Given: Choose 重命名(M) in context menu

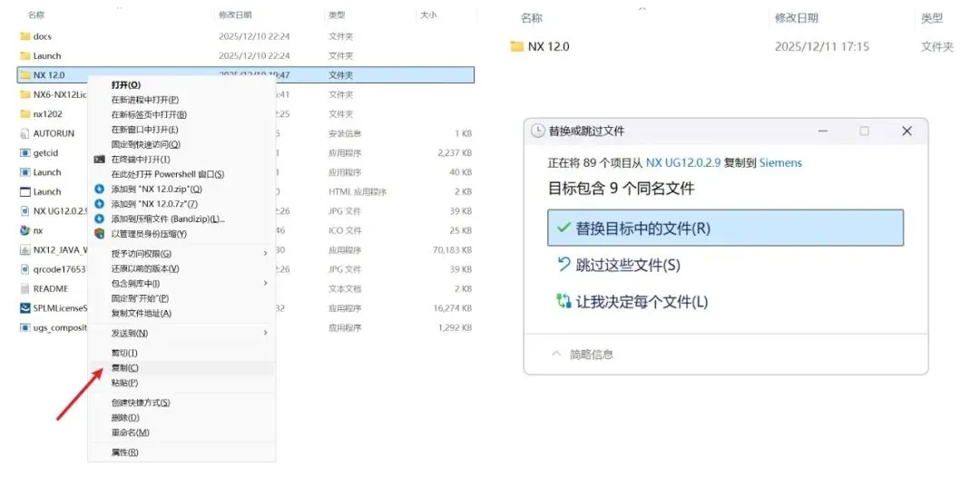Looking at the screenshot, I should tap(130, 433).
